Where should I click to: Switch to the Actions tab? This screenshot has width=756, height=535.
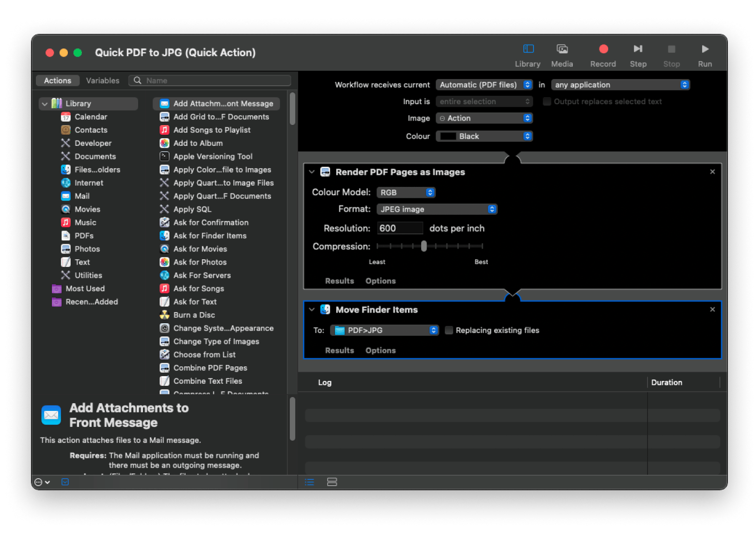pos(58,80)
